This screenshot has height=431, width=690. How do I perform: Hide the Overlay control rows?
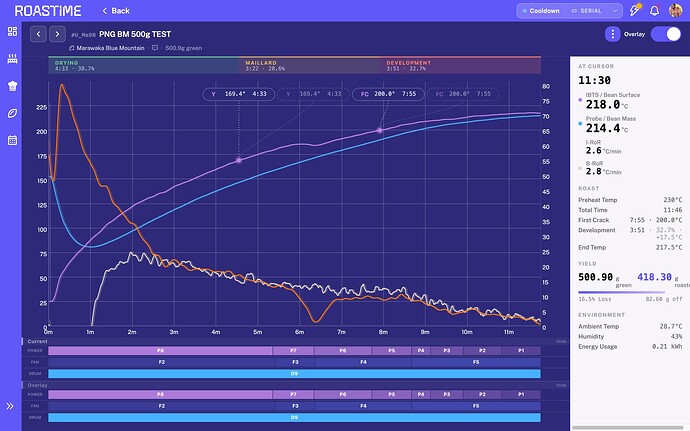[561, 385]
